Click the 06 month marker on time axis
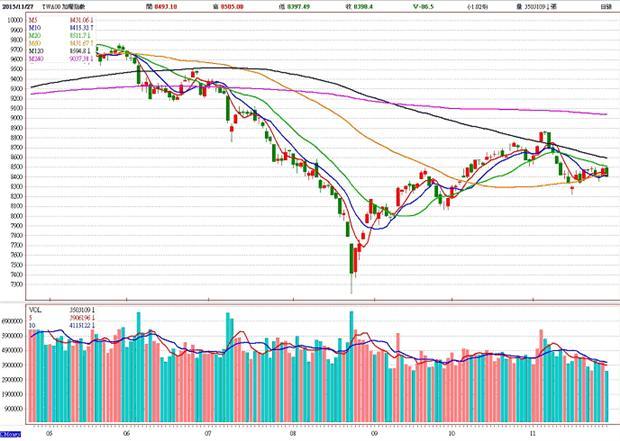This screenshot has width=620, height=441. (126, 434)
